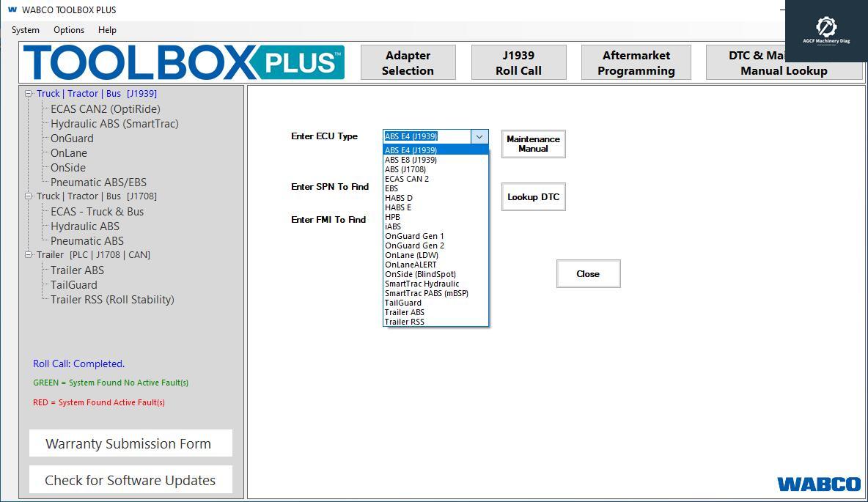Click the Adapter Selection button
The image size is (868, 502).
[408, 62]
